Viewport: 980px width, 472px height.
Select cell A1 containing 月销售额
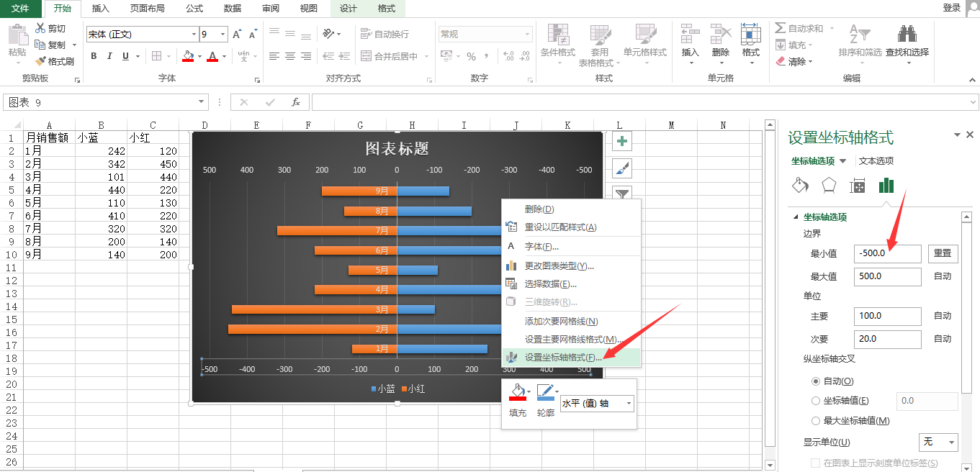coord(49,137)
